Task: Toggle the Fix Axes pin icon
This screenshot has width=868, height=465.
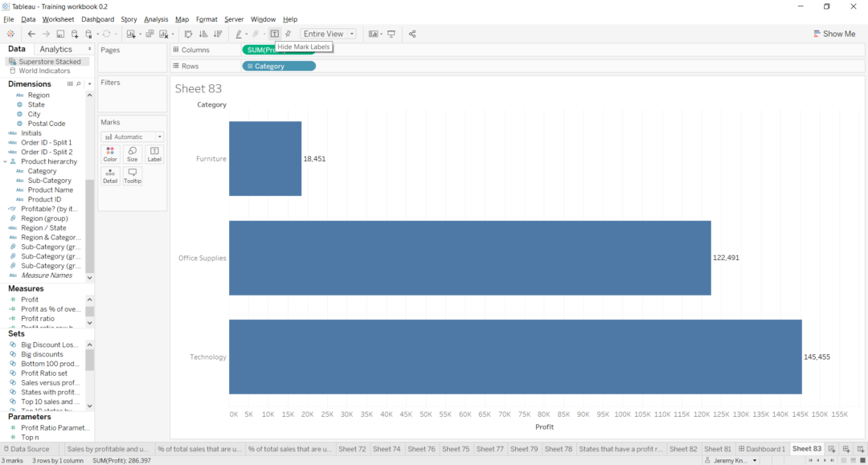Action: (289, 34)
